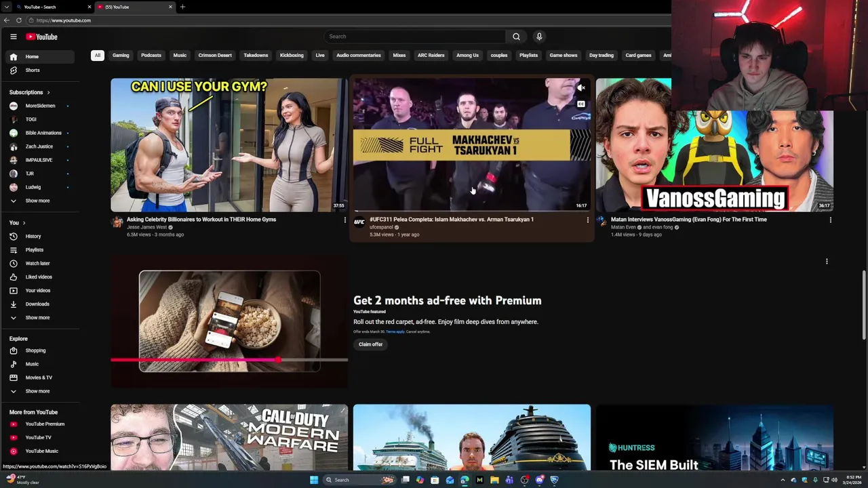Expand Show more under You
Viewport: 868px width, 488px height.
(x=41, y=318)
